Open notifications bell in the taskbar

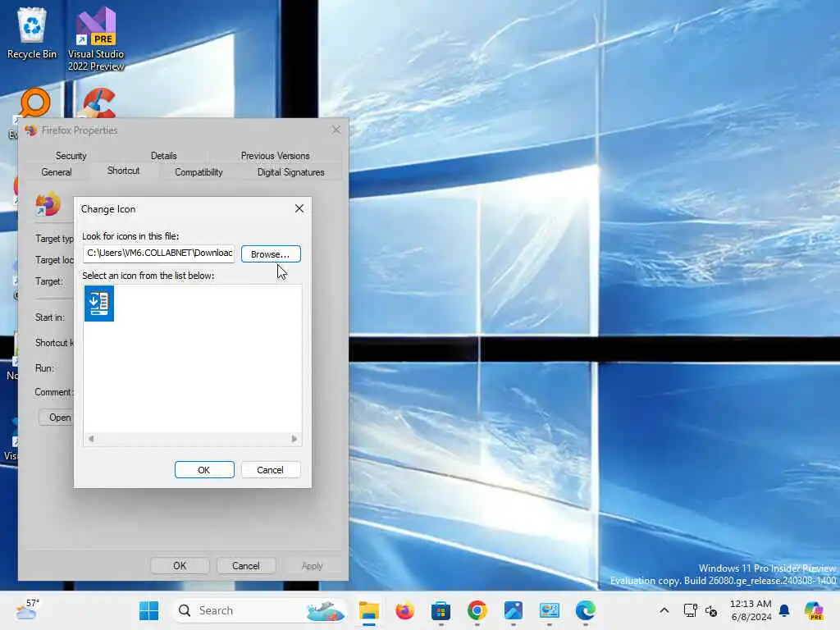pyautogui.click(x=784, y=610)
